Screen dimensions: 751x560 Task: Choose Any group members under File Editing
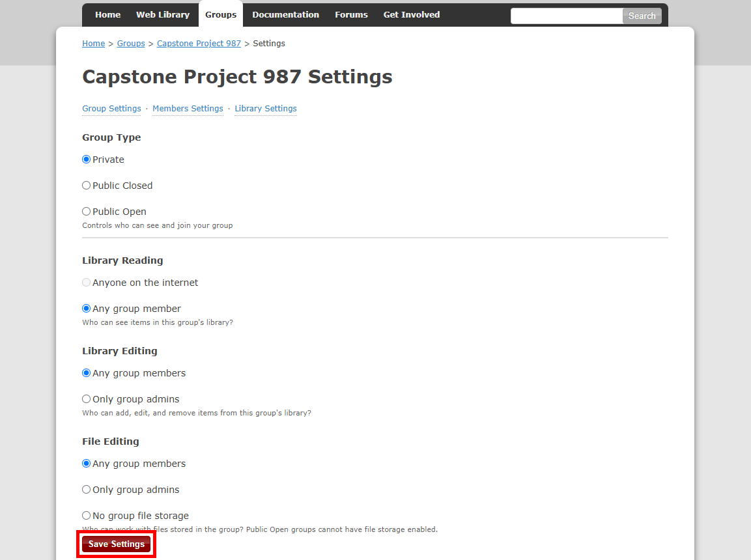[x=87, y=464]
